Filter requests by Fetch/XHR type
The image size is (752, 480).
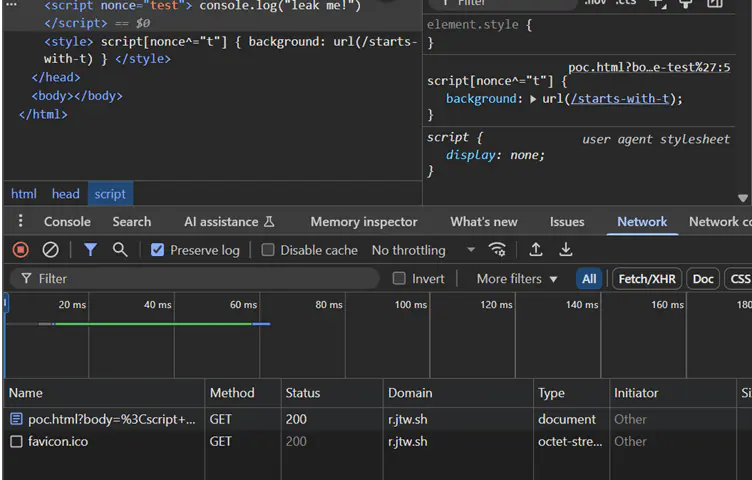646,279
